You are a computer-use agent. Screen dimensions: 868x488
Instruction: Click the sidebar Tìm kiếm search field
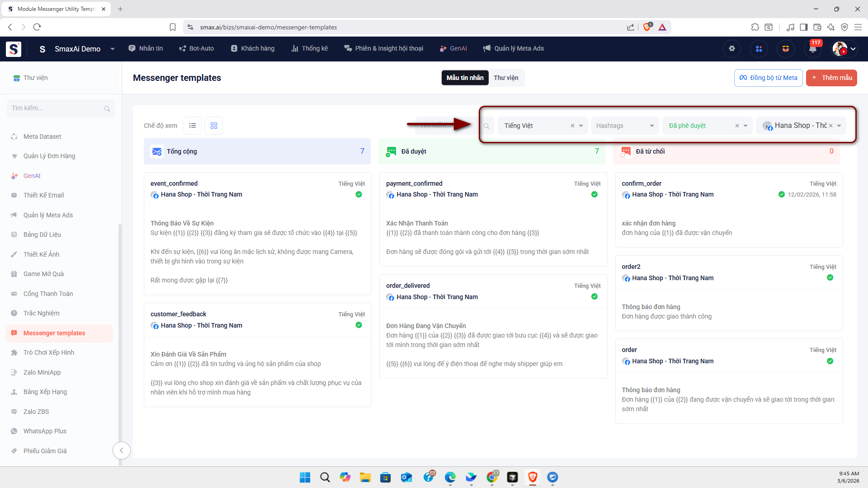[57, 108]
